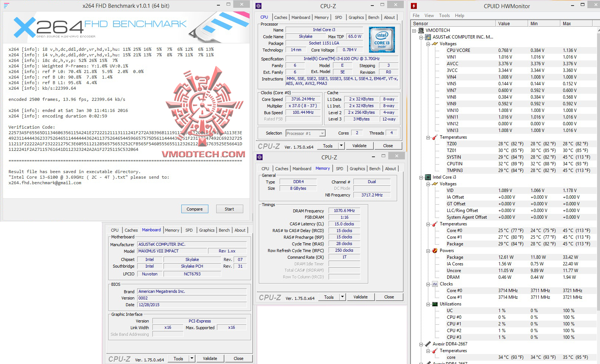The width and height of the screenshot is (600, 364).
Task: Click the CPU-Z icon in the Memory window title bar
Action: click(259, 157)
